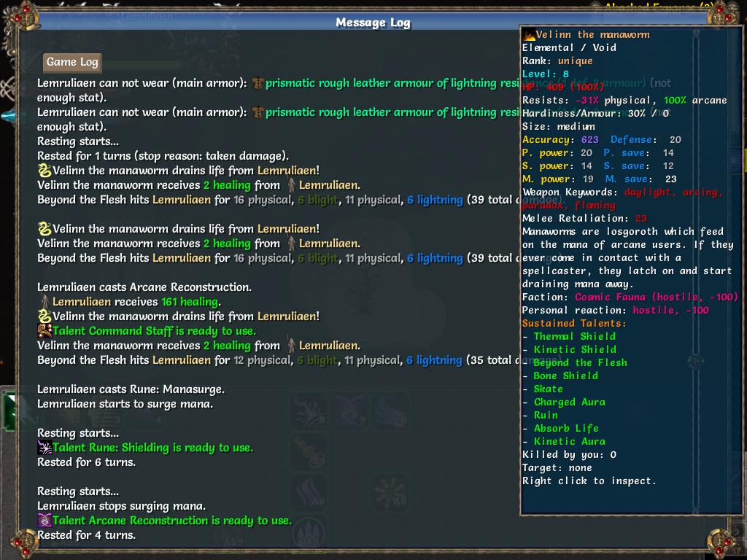Click 'P. power: 20' stat
Image resolution: width=747 pixels, height=560 pixels.
click(x=557, y=153)
